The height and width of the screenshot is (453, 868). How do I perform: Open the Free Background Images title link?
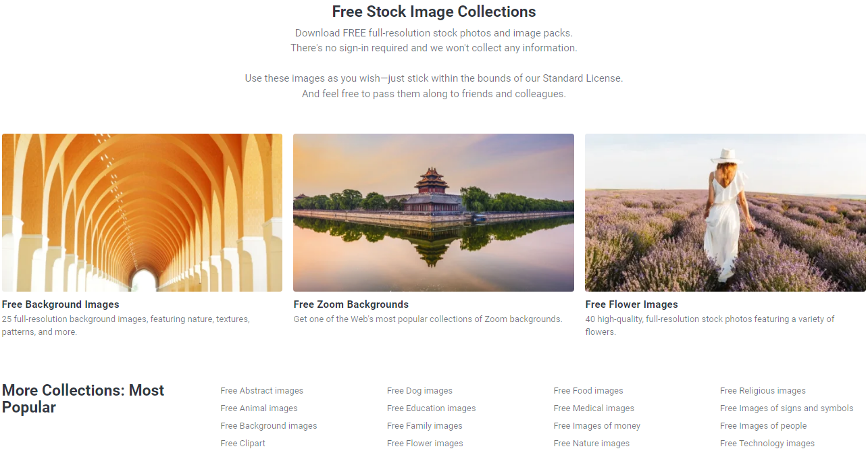pyautogui.click(x=61, y=304)
